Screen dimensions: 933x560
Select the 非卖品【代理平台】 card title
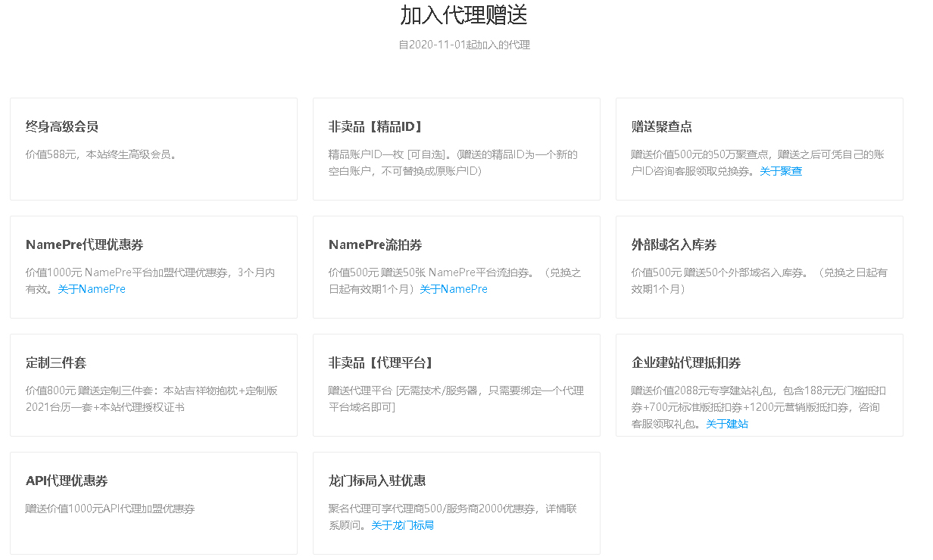[x=381, y=362]
